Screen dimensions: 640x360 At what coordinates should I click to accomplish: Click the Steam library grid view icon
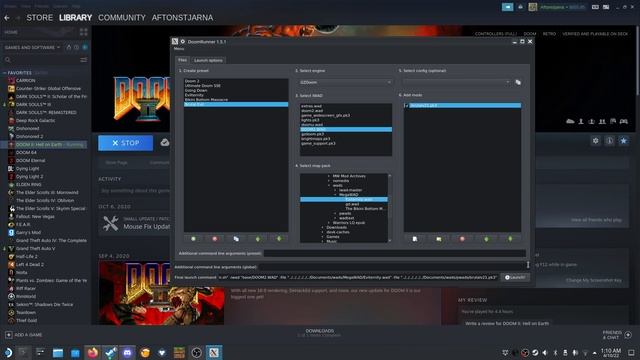point(84,32)
